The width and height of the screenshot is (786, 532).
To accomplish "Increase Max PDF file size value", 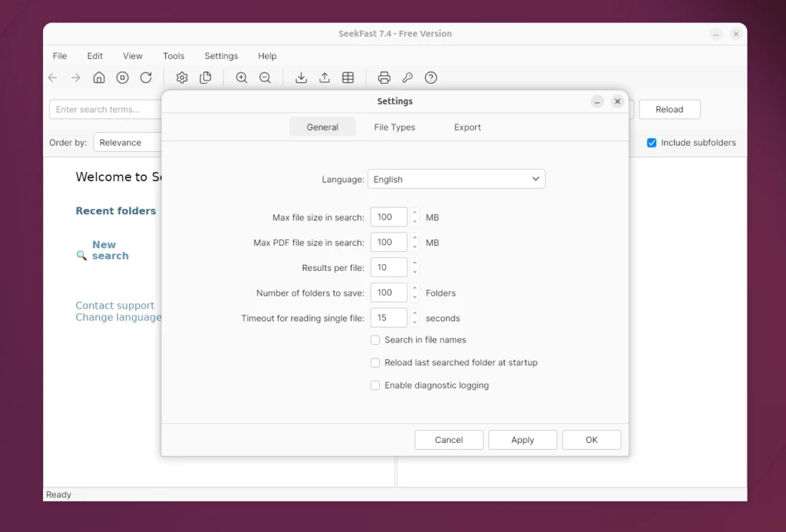I will click(x=414, y=238).
